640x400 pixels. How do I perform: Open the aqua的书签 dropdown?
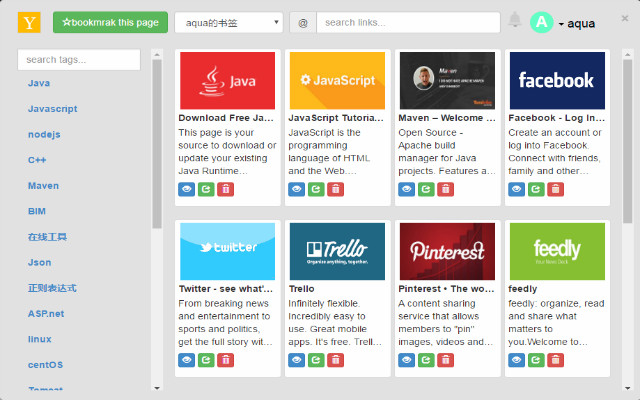click(229, 22)
